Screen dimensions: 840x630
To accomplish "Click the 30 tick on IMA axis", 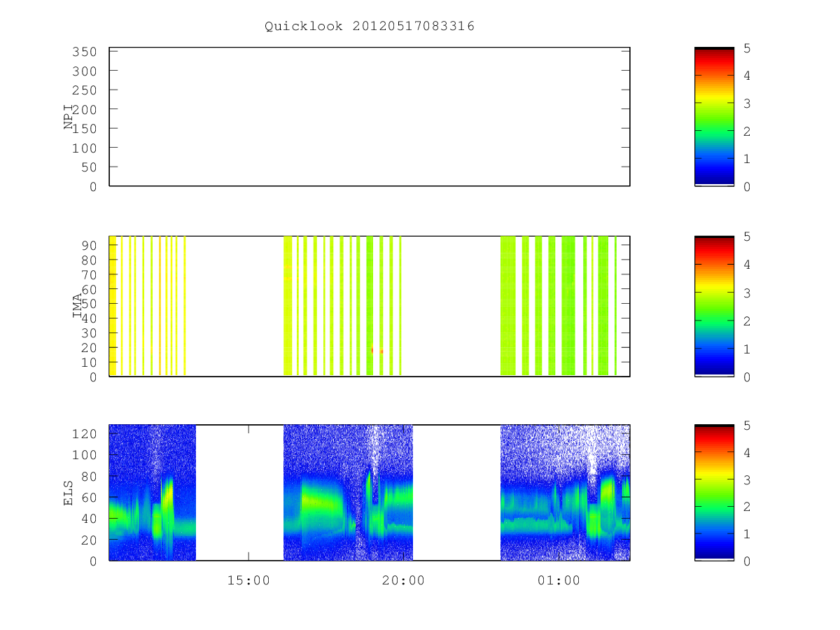I will point(89,332).
